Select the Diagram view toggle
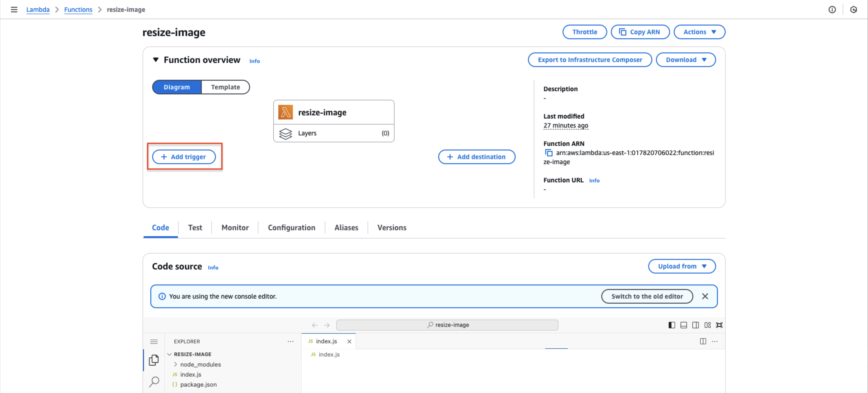Screen dimensions: 868x393 177,87
